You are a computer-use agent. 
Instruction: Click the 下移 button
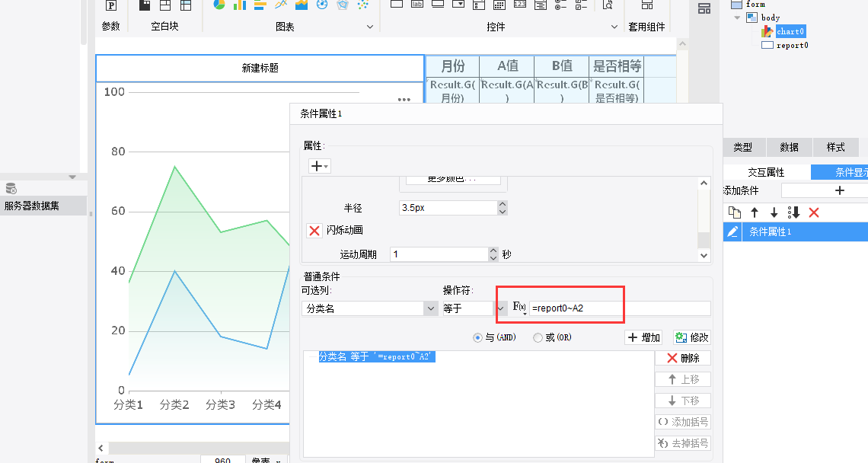(683, 401)
